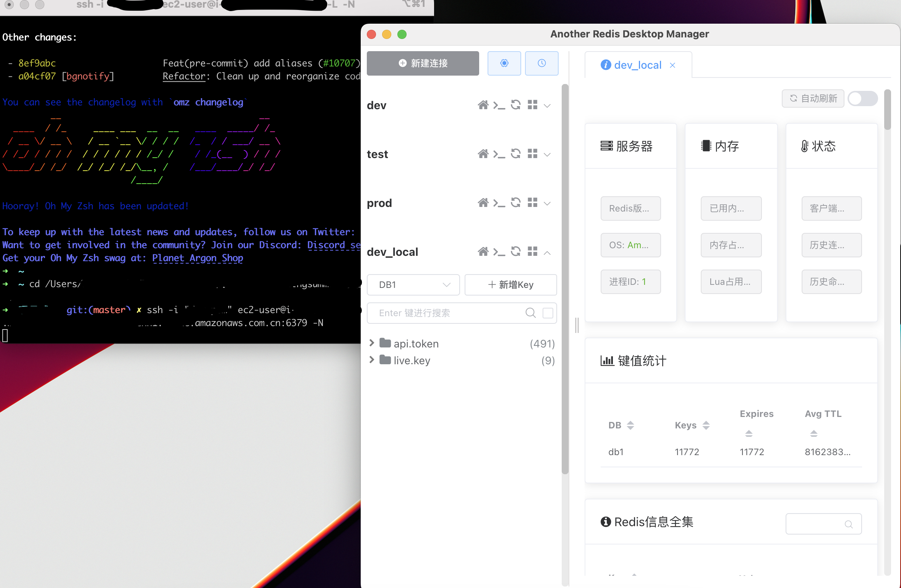Open the DB1 database dropdown

[413, 285]
